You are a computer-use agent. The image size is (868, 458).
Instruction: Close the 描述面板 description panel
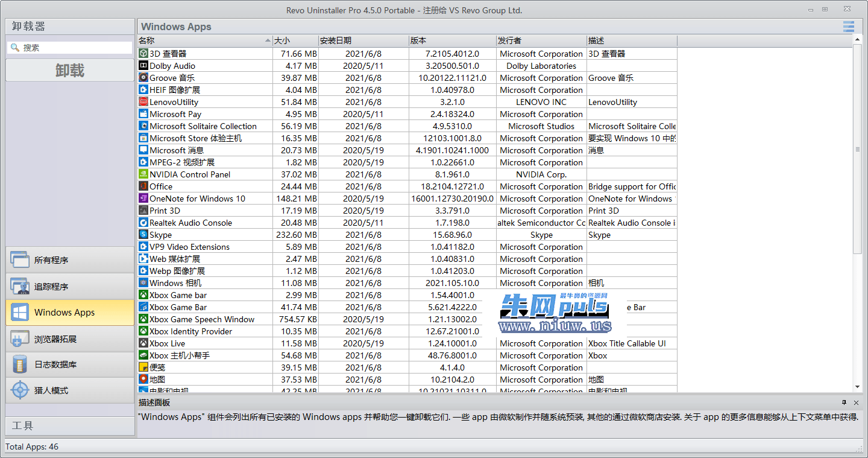click(x=857, y=402)
